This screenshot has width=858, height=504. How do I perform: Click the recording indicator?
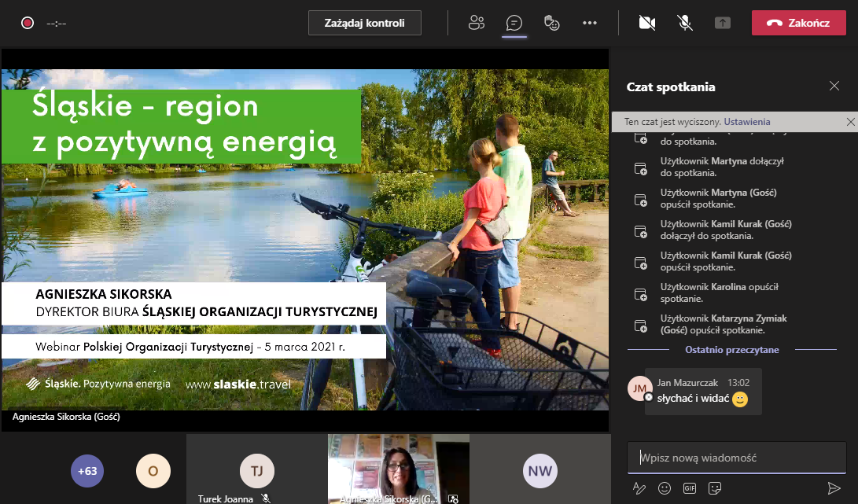pos(28,23)
